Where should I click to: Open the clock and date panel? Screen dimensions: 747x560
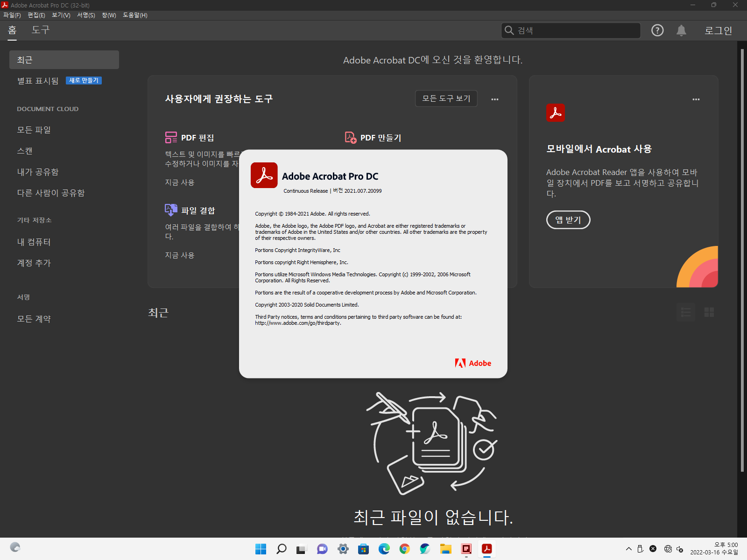[x=714, y=549]
